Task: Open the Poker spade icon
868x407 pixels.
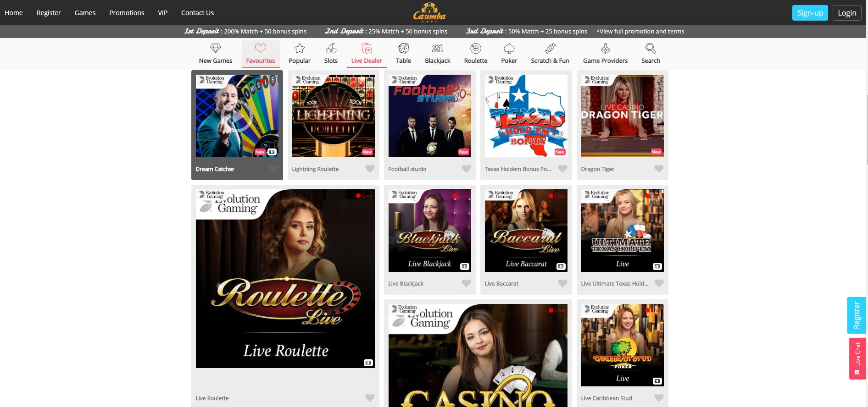Action: [x=509, y=48]
